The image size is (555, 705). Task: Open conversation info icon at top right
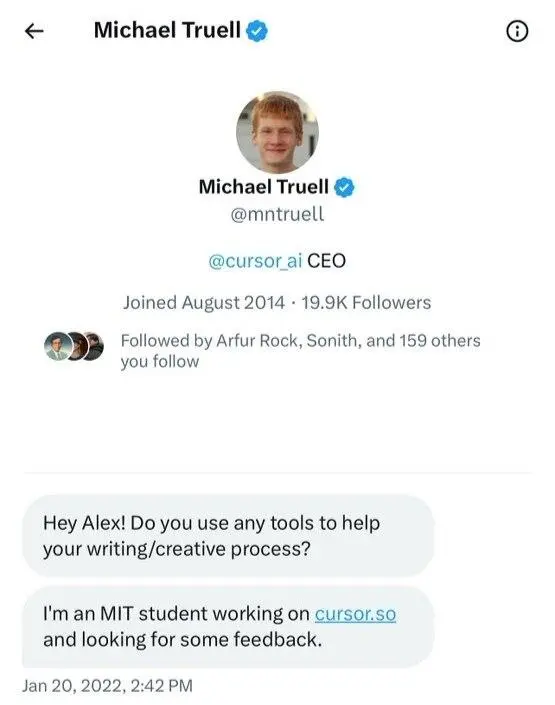point(517,31)
